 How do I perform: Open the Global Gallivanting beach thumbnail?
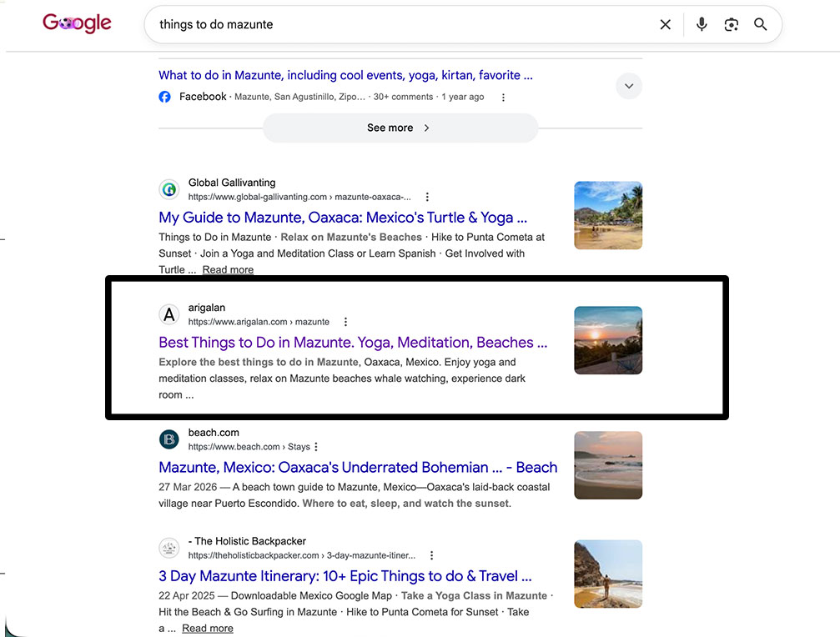point(608,215)
